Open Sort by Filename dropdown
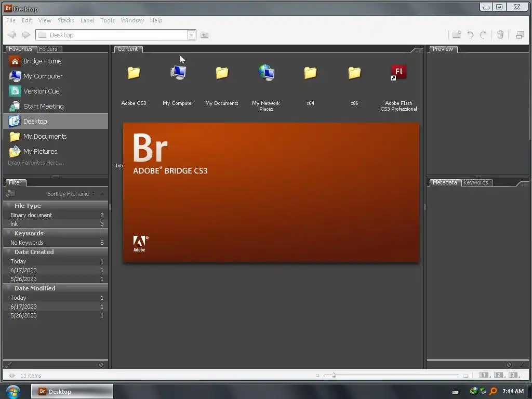Viewport: 532px width, 399px height. 71,194
